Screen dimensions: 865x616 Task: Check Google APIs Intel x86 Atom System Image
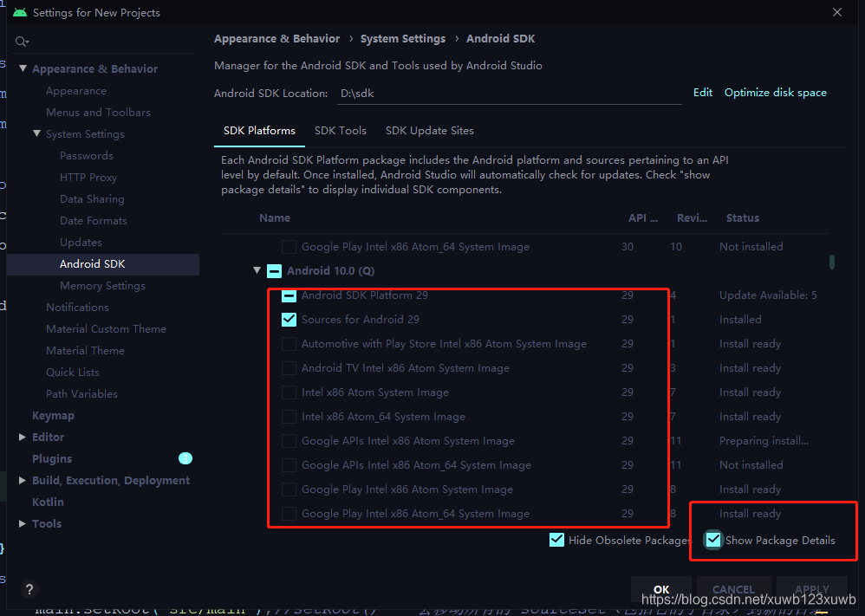289,441
